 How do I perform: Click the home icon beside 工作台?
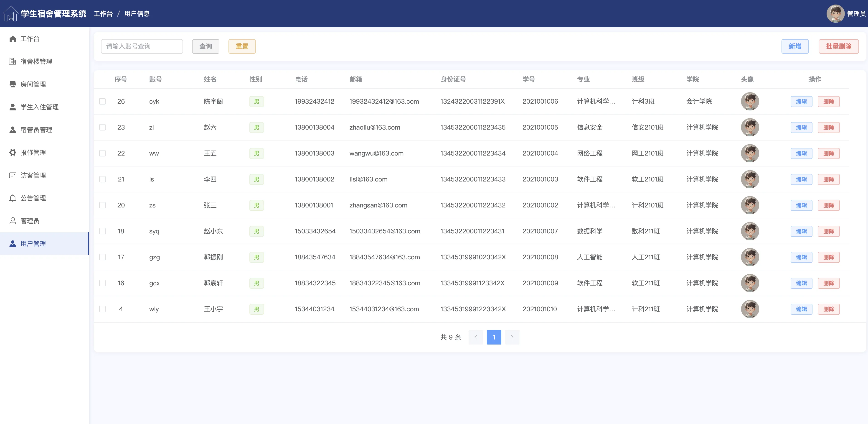(13, 39)
